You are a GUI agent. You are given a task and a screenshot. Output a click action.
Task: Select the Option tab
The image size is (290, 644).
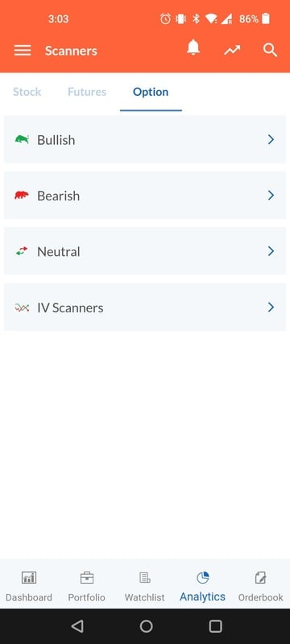(151, 92)
